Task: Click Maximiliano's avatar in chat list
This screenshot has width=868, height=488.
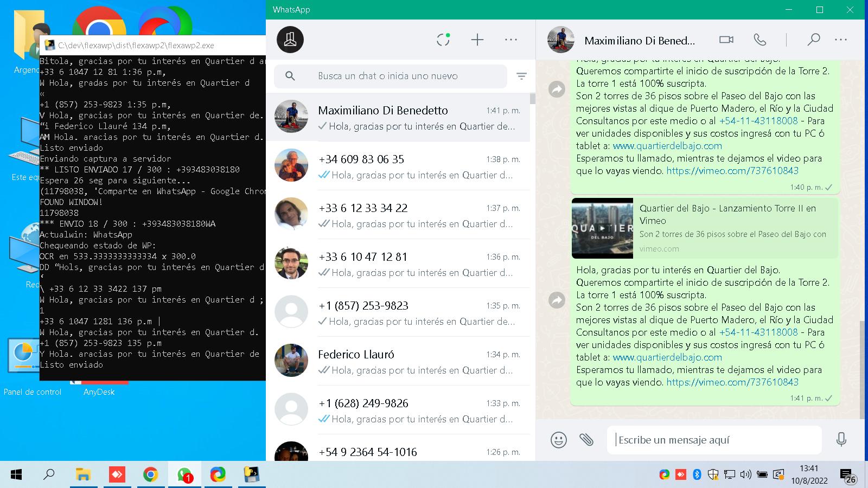Action: pos(291,117)
